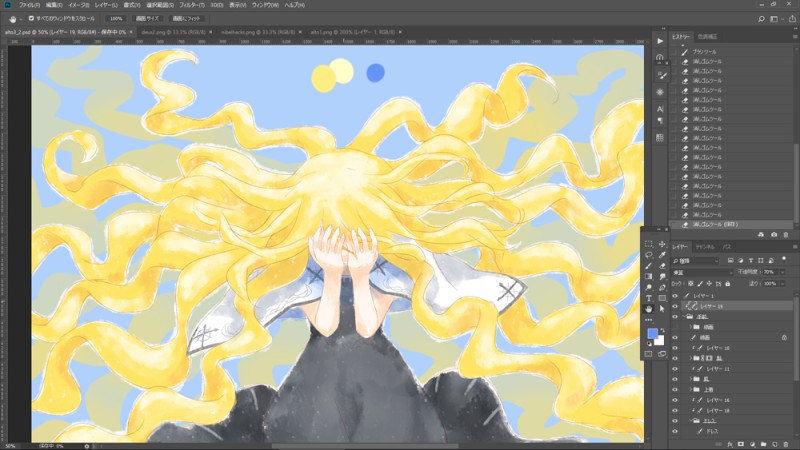Switch to the チャンネル tab
800x450 pixels.
(x=705, y=247)
